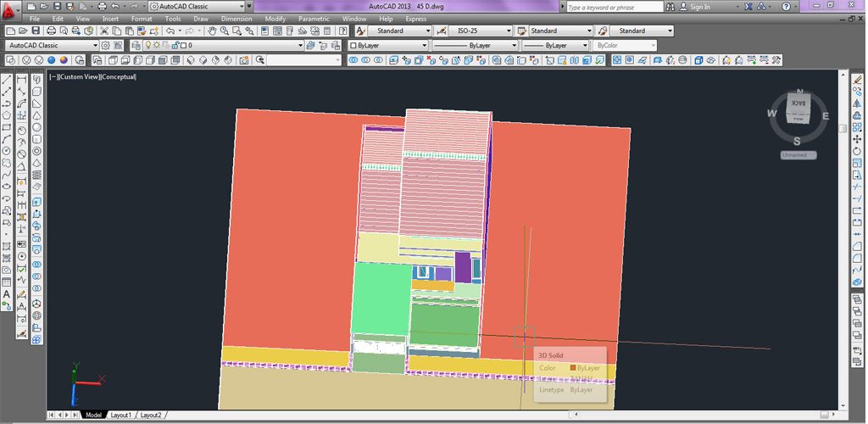The height and width of the screenshot is (424, 868).
Task: Click the Autodesk Exchange X icon
Action: click(748, 7)
